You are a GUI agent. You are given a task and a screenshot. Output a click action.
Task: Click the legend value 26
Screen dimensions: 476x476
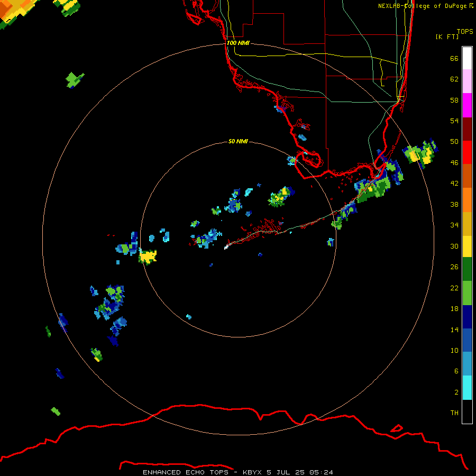pyautogui.click(x=454, y=267)
